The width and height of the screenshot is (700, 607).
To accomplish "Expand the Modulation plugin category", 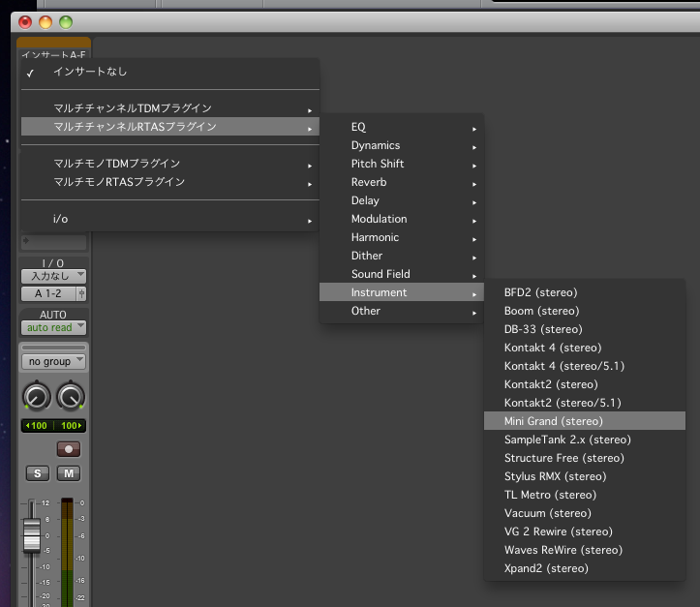I will [402, 219].
